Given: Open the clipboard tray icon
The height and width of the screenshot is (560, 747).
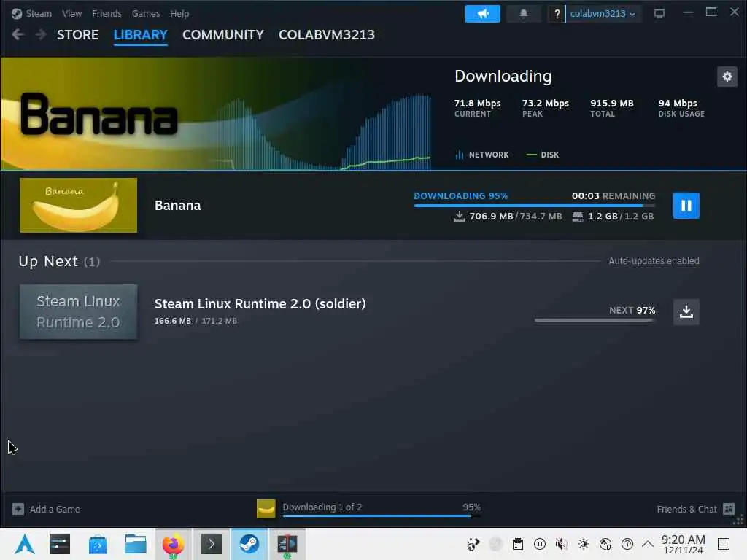Looking at the screenshot, I should [x=518, y=544].
